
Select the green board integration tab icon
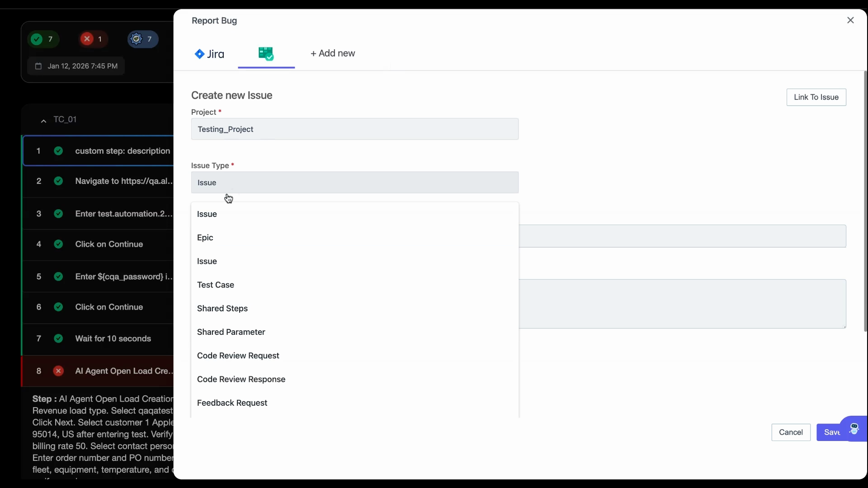266,54
